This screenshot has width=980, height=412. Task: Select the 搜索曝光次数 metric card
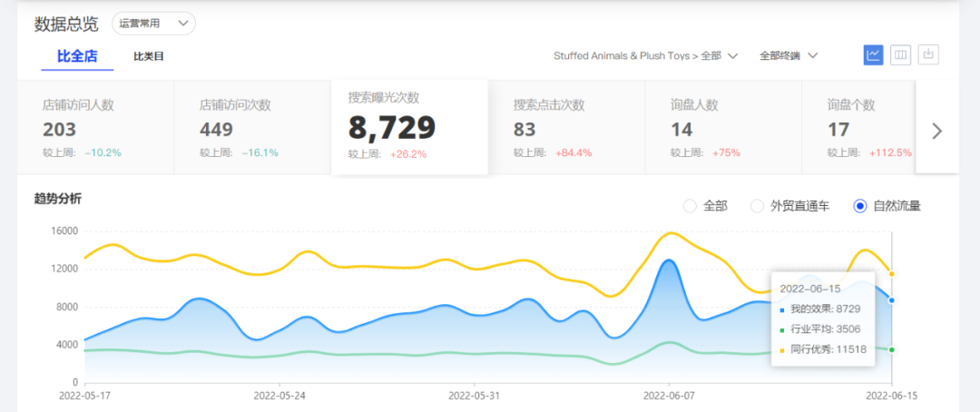(409, 127)
